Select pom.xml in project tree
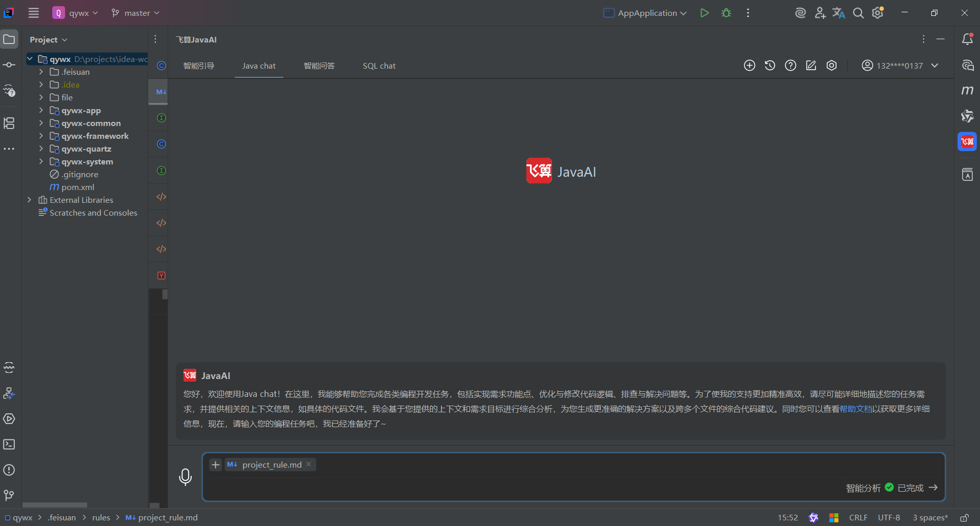The height and width of the screenshot is (526, 980). point(78,187)
